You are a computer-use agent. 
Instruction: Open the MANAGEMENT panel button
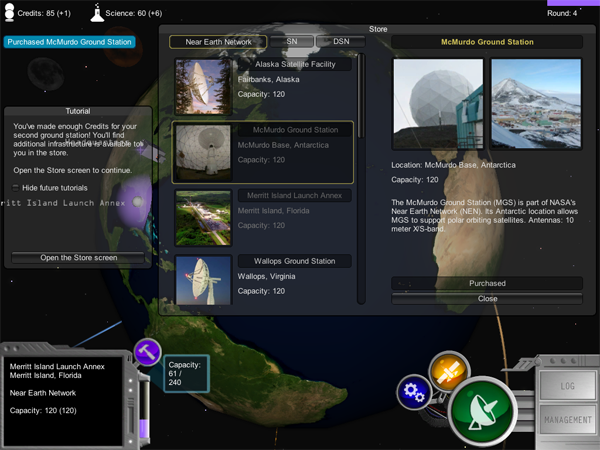(567, 420)
